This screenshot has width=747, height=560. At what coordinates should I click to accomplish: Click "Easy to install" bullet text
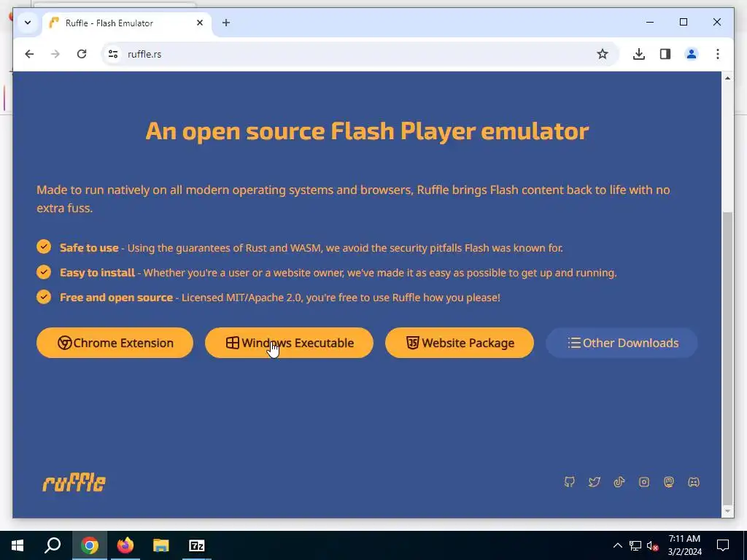97,273
